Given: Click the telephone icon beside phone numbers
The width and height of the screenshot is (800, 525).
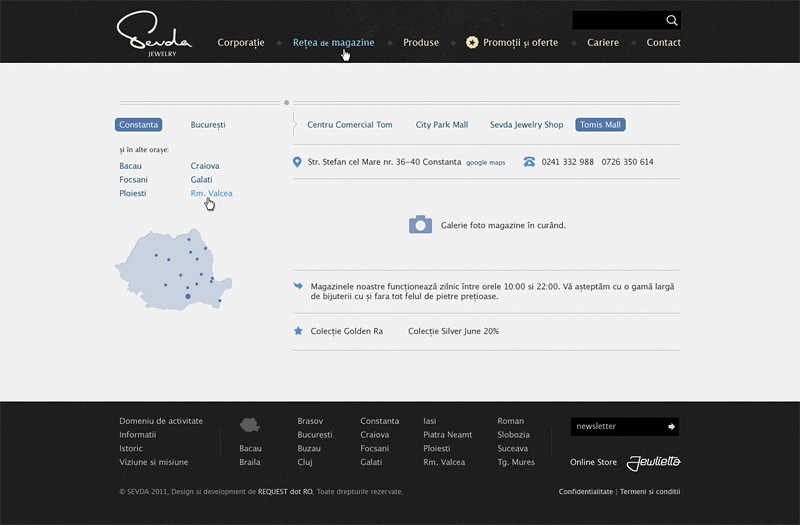Looking at the screenshot, I should [x=529, y=162].
